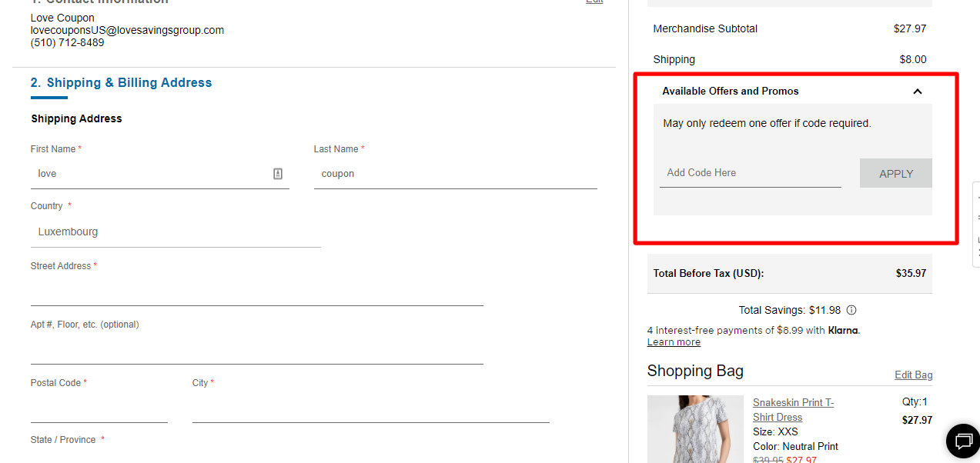
Task: Click the Total Savings info icon
Action: [x=851, y=311]
